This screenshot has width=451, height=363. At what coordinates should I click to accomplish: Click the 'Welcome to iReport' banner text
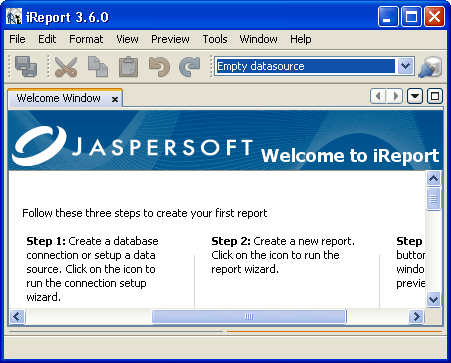[x=350, y=155]
